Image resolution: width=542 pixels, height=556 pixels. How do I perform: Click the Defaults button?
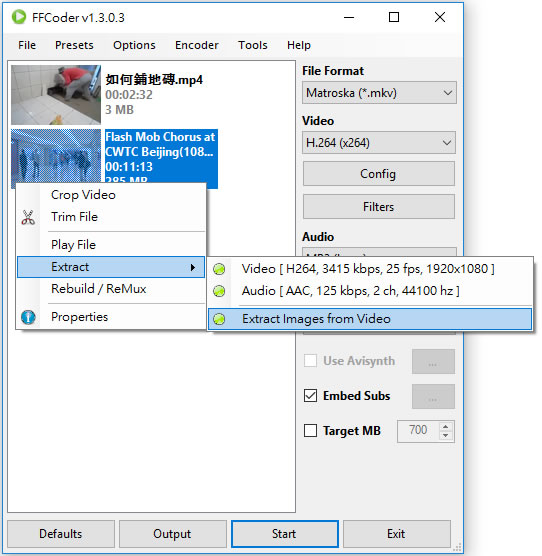point(61,534)
